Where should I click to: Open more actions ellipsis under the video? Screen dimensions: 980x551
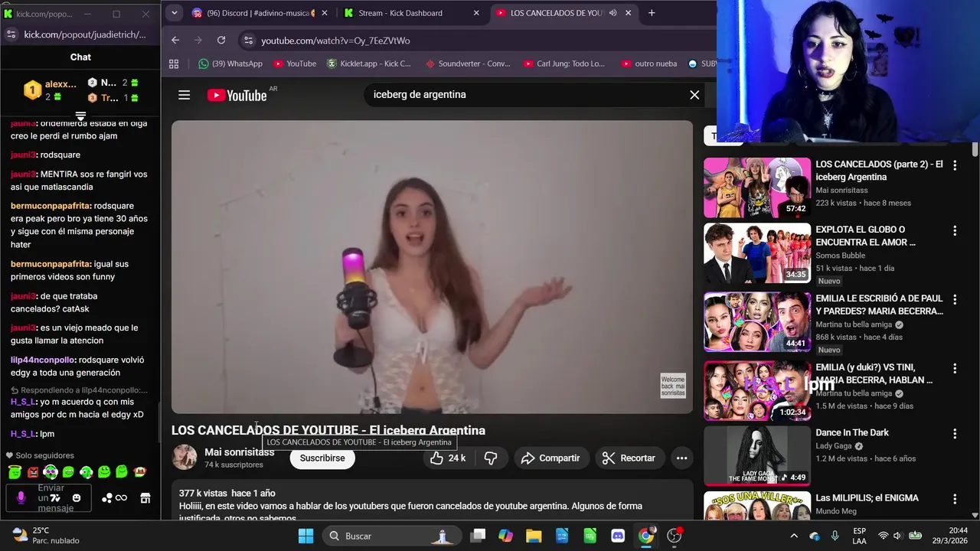point(681,458)
